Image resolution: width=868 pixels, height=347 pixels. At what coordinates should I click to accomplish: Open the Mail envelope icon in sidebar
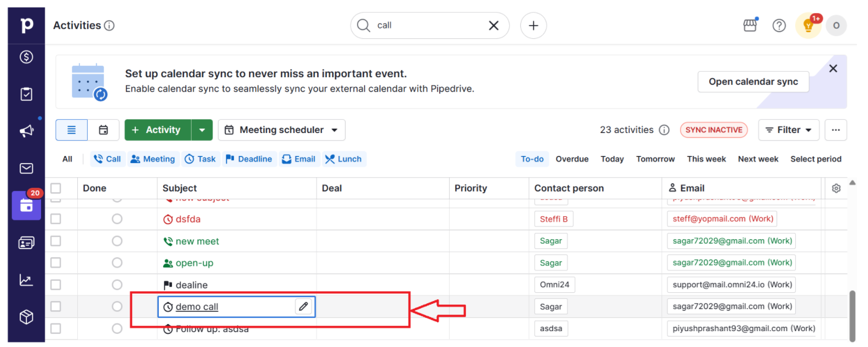tap(26, 168)
